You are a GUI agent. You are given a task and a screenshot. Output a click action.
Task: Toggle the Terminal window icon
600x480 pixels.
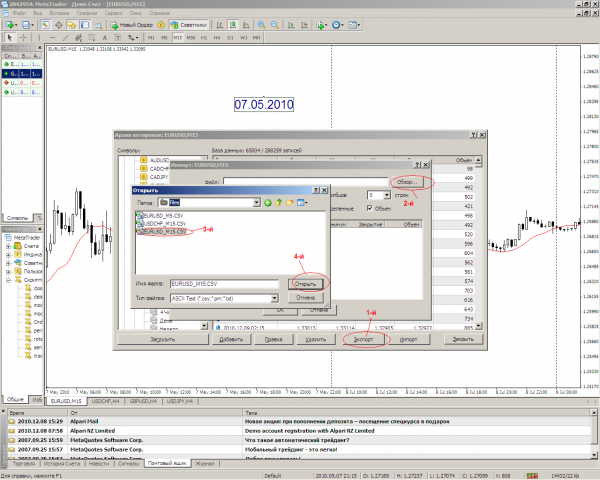(x=85, y=25)
